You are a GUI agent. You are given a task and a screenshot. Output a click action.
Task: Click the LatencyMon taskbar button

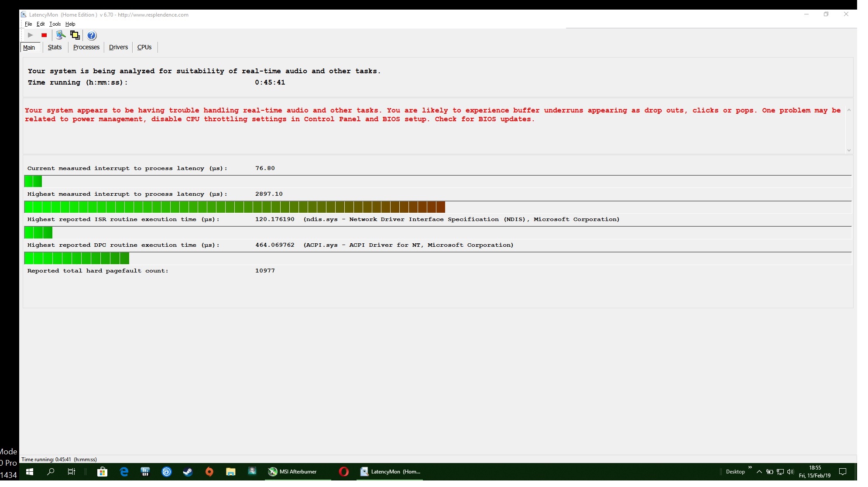click(390, 472)
